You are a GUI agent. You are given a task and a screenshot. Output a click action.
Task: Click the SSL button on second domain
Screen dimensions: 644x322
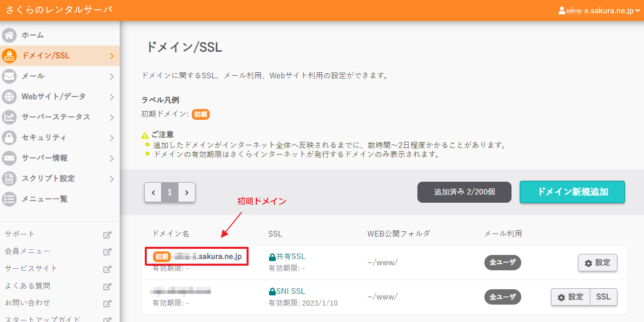(x=604, y=297)
